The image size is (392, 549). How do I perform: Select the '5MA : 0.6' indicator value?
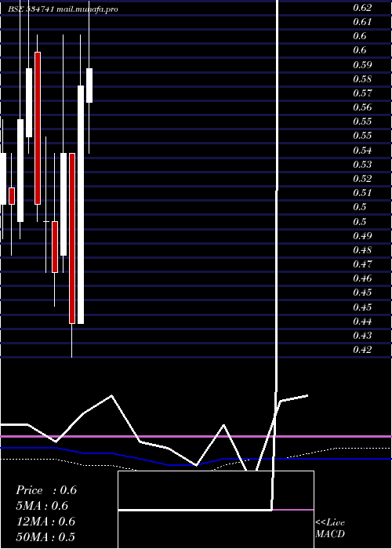[x=42, y=506]
